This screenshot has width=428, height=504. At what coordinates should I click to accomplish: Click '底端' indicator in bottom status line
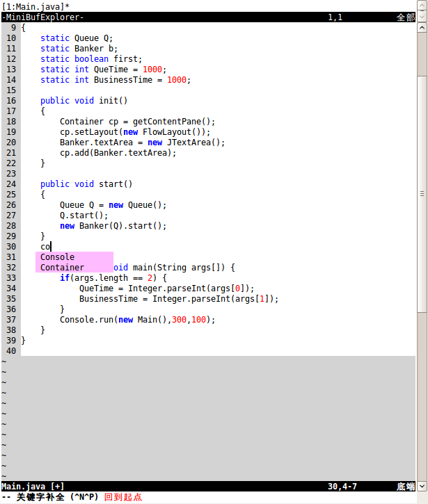tap(406, 487)
